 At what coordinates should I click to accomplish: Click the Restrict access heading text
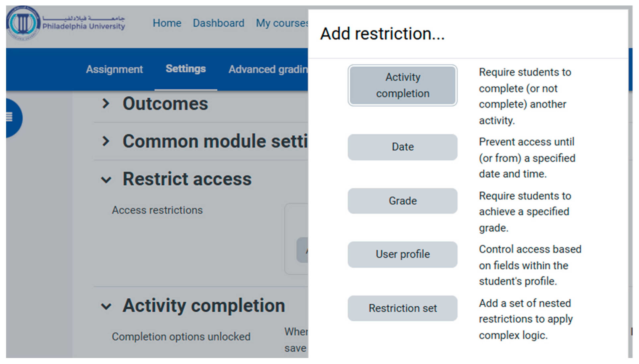187,179
